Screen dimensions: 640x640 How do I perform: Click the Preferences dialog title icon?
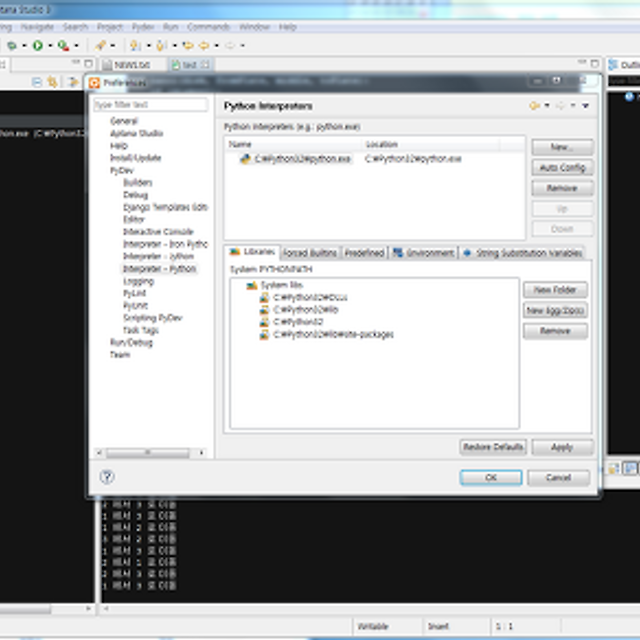tap(95, 83)
